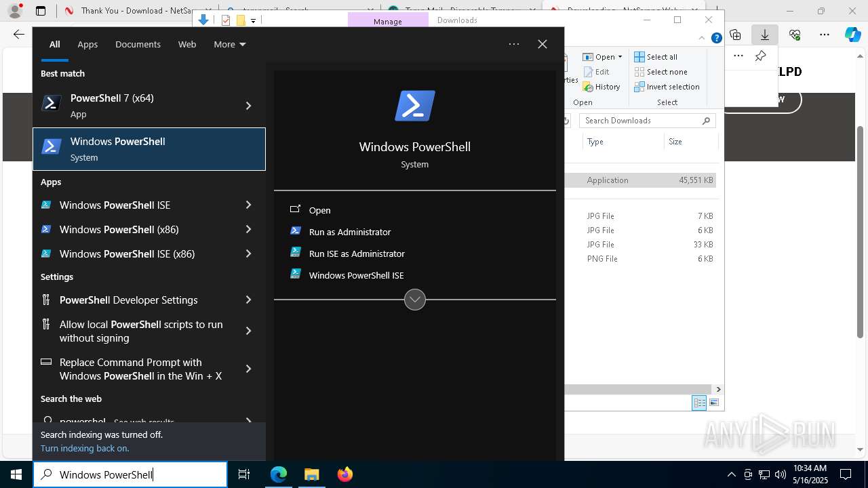Screen dimensions: 868x488
Task: Click Edit in Explorer ribbon
Action: pyautogui.click(x=597, y=72)
